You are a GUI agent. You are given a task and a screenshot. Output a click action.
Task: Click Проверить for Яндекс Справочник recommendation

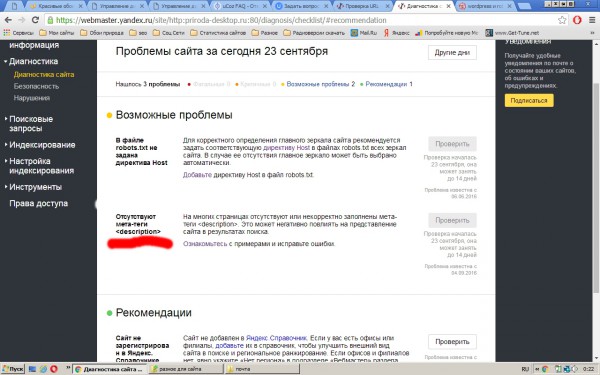pos(452,342)
